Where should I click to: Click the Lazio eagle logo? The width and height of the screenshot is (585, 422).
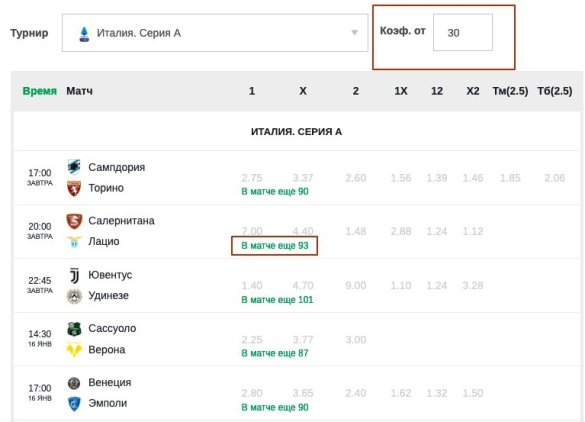pyautogui.click(x=74, y=242)
